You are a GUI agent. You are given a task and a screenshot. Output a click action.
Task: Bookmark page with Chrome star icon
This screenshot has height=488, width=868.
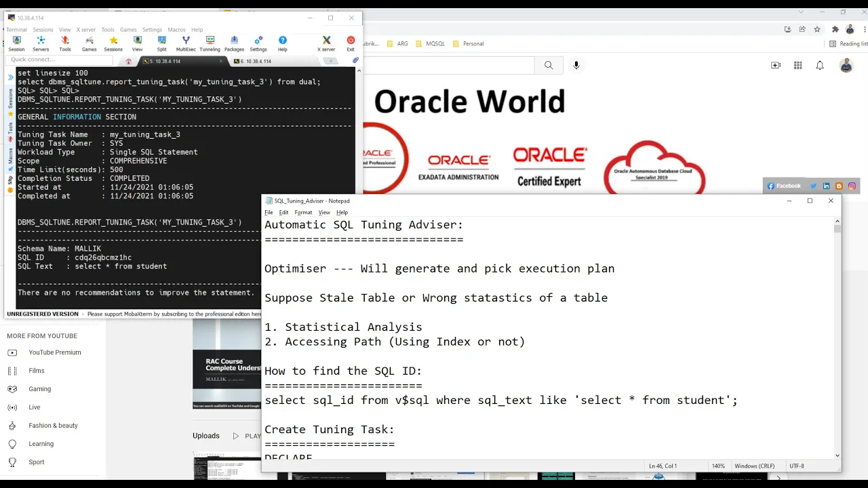[x=817, y=29]
